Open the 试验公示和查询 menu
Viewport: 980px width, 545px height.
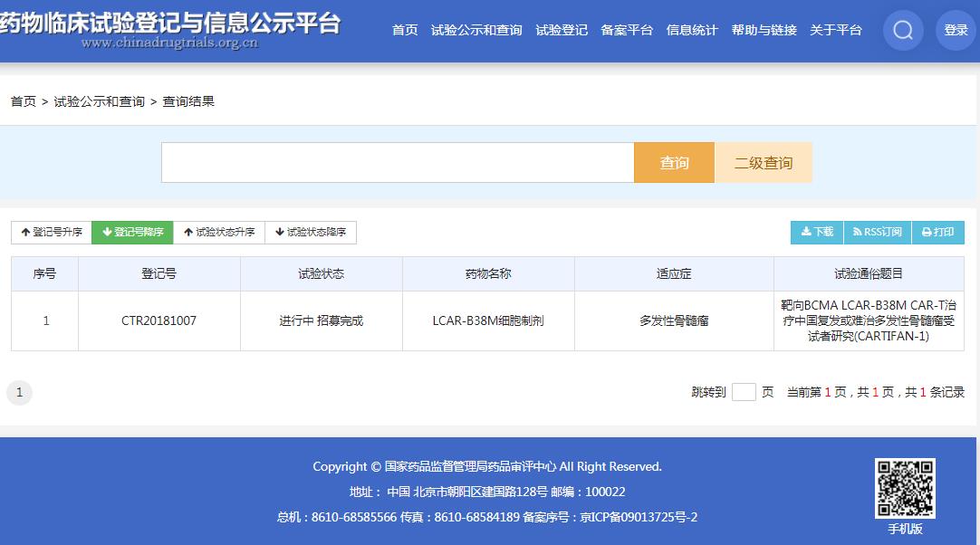pos(476,31)
